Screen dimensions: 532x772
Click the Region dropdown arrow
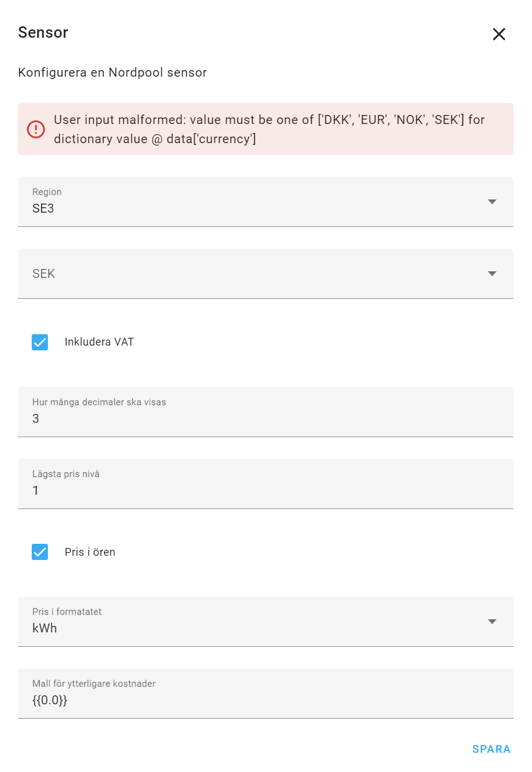point(492,202)
